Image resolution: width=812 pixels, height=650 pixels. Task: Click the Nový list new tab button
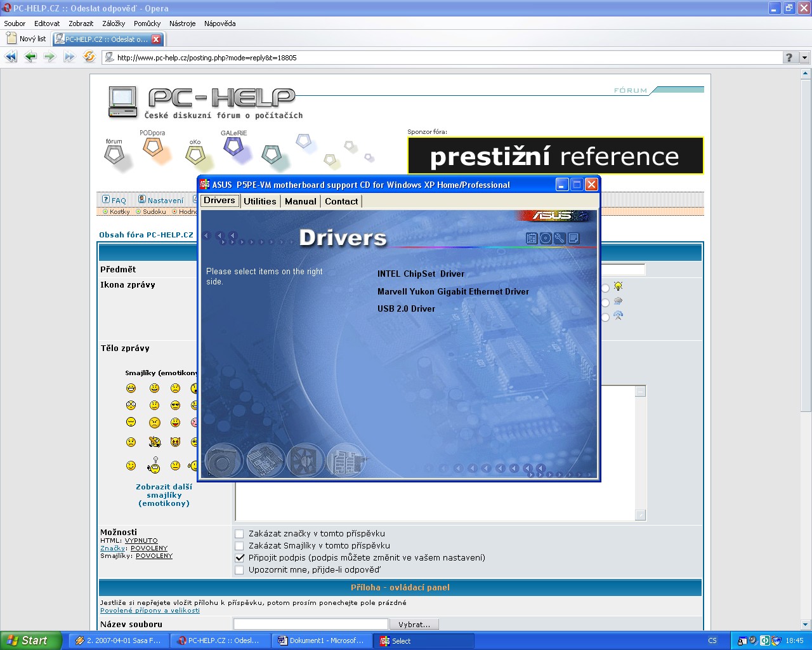point(27,39)
